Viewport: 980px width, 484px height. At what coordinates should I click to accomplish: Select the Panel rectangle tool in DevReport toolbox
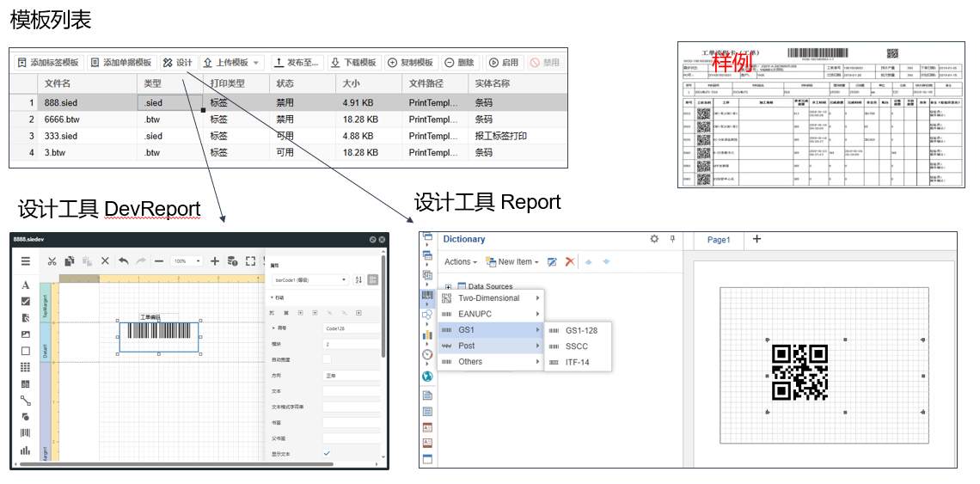pos(26,351)
